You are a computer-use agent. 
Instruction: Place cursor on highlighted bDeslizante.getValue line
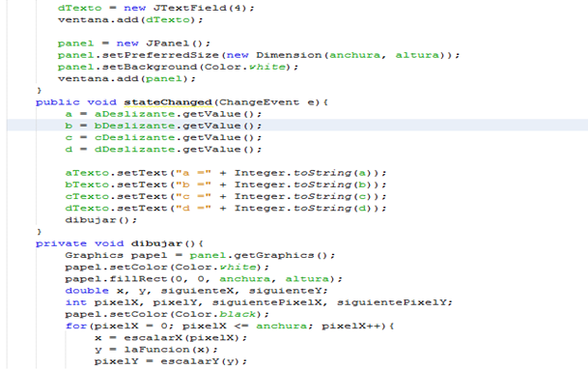coord(163,126)
